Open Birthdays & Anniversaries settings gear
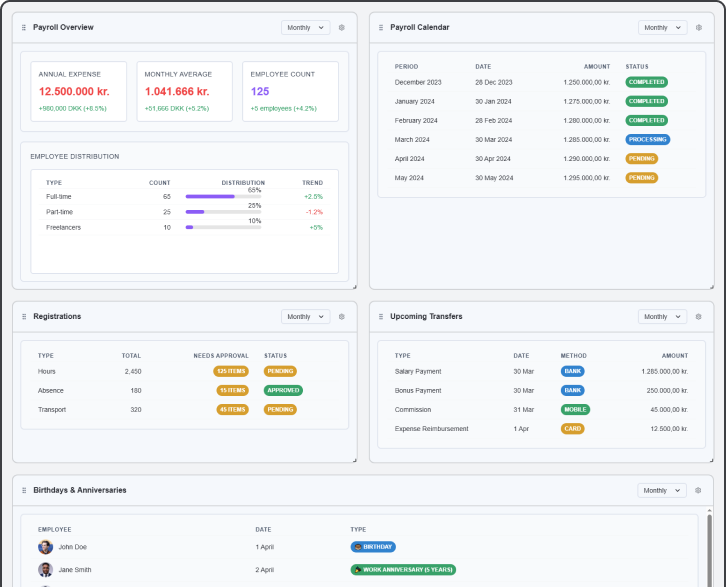The image size is (726, 587). tap(698, 490)
